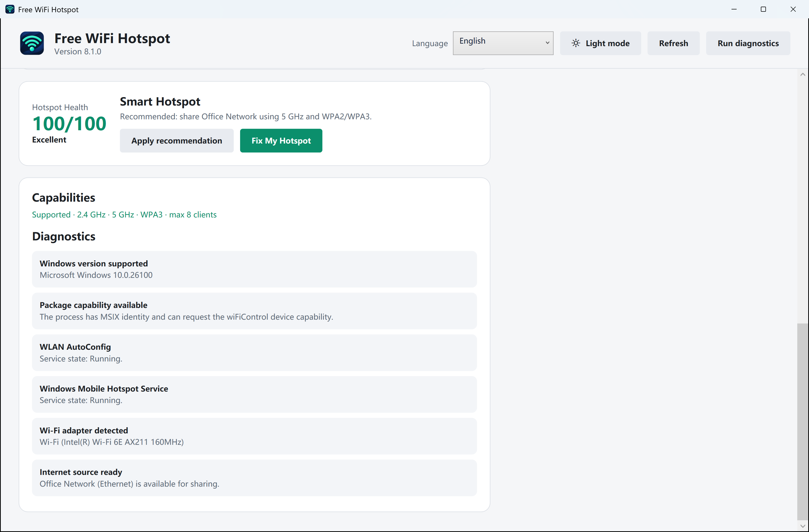The height and width of the screenshot is (532, 809).
Task: Click Run diagnostics button
Action: click(x=748, y=43)
